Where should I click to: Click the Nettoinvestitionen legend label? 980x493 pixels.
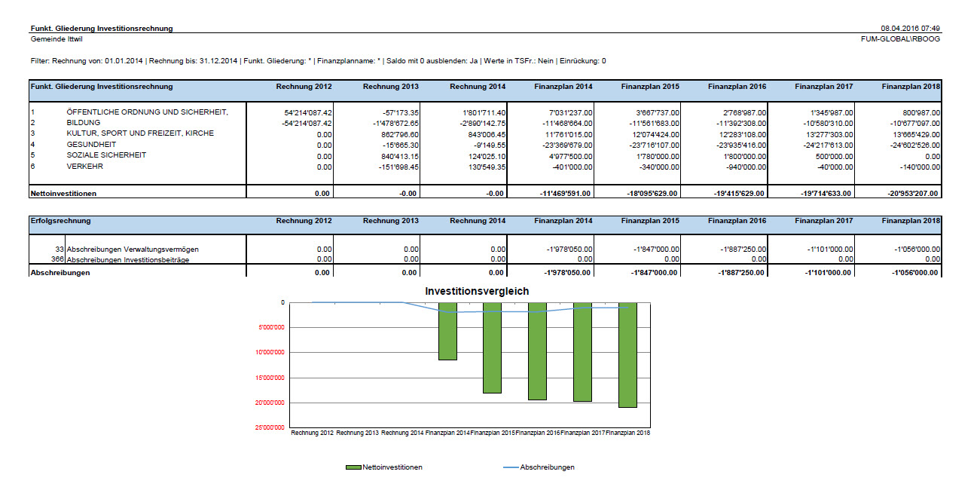point(392,467)
